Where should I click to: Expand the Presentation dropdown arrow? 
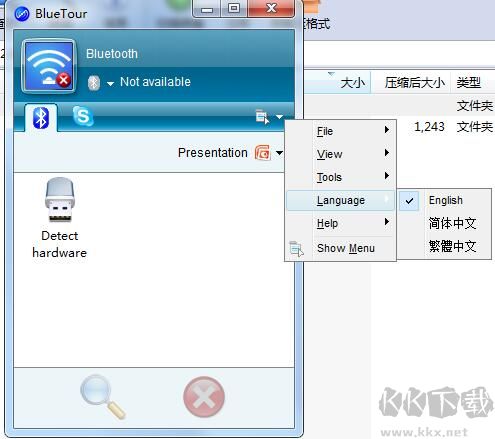[x=279, y=153]
